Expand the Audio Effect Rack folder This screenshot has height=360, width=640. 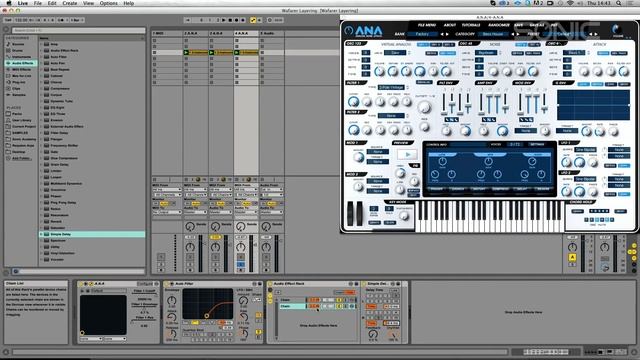point(42,50)
